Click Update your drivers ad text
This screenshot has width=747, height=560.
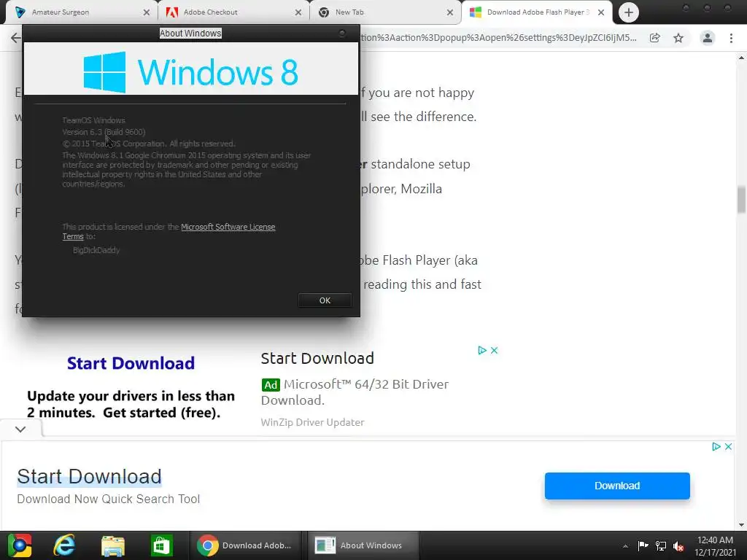click(131, 404)
